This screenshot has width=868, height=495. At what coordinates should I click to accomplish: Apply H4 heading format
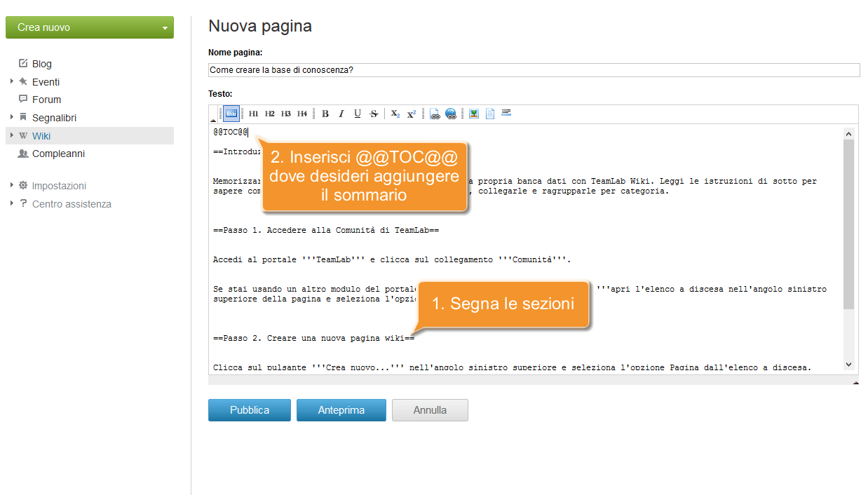302,114
